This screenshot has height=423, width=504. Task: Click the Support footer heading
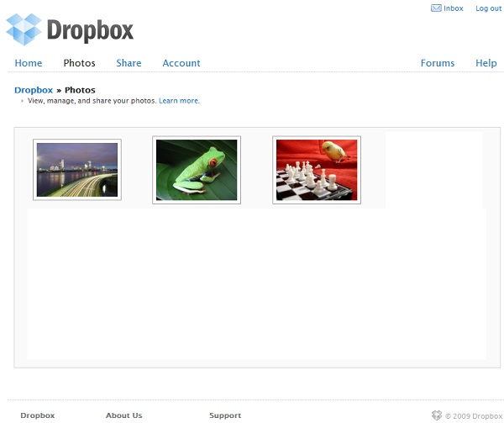225,415
